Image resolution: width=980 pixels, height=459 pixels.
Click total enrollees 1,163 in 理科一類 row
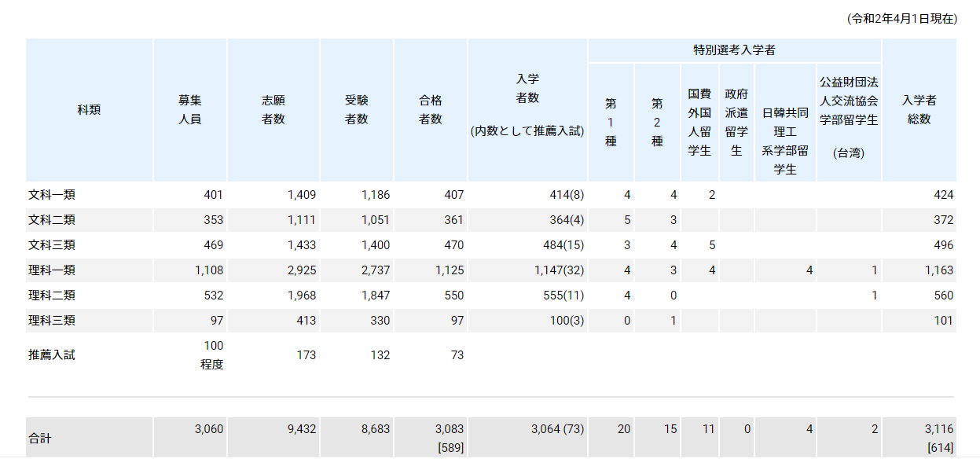click(939, 270)
